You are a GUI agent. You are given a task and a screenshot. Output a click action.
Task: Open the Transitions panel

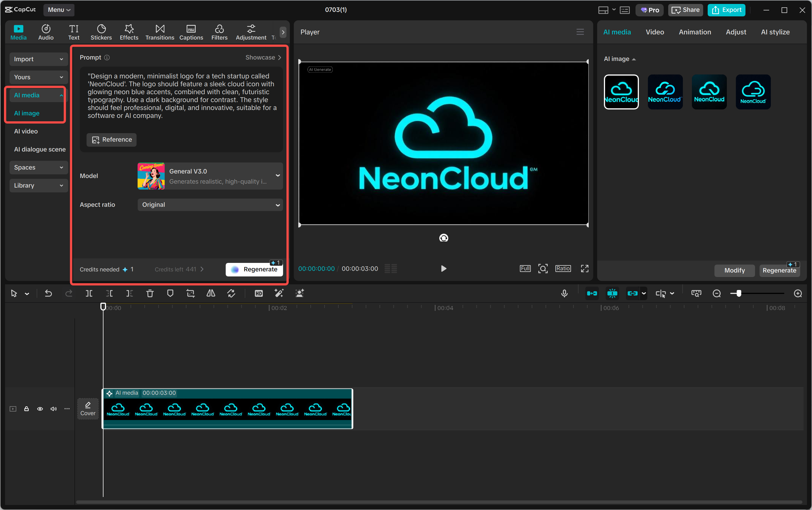(x=159, y=32)
